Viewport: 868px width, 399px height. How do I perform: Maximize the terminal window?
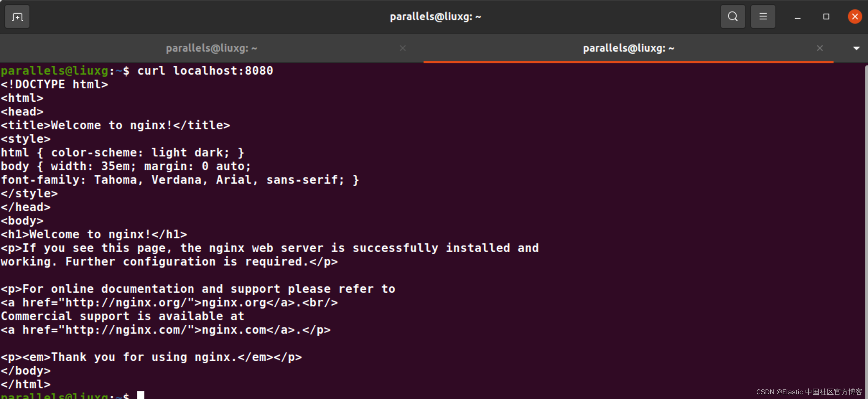click(826, 17)
